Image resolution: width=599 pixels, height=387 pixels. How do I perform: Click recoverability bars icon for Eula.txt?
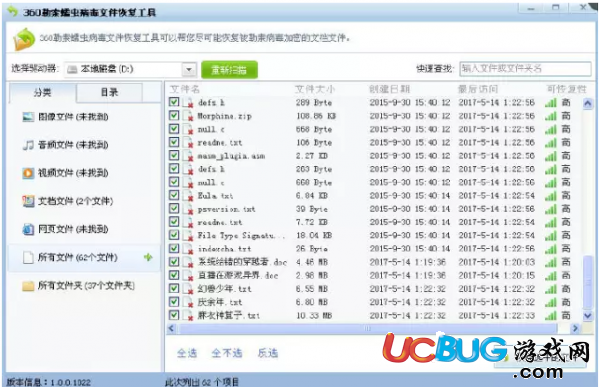(550, 196)
